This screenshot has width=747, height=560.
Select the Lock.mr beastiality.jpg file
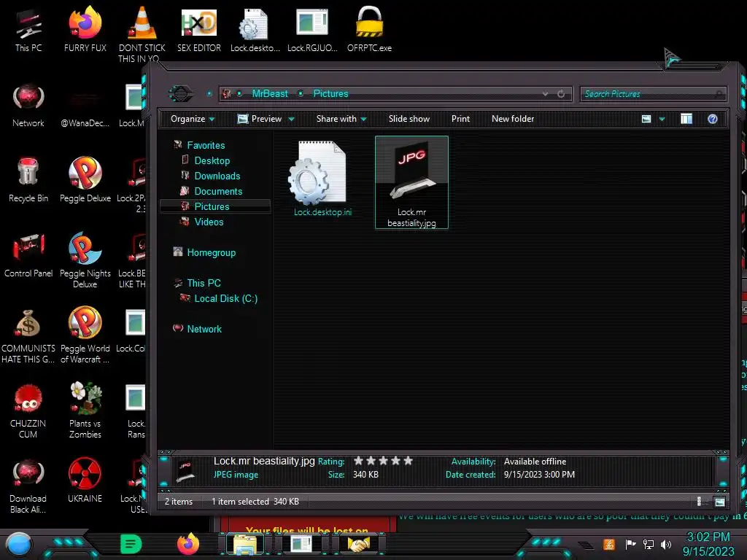click(x=411, y=182)
